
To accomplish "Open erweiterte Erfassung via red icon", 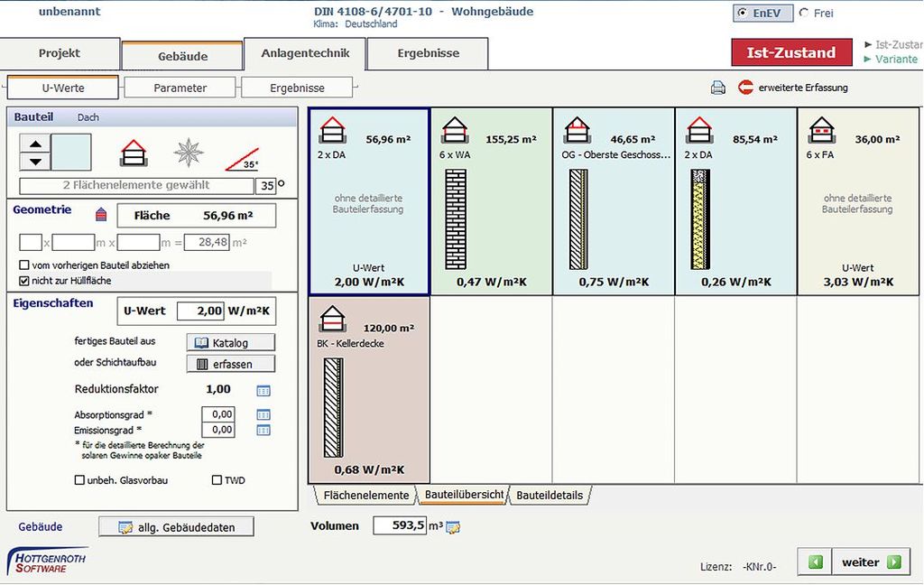I will click(745, 88).
